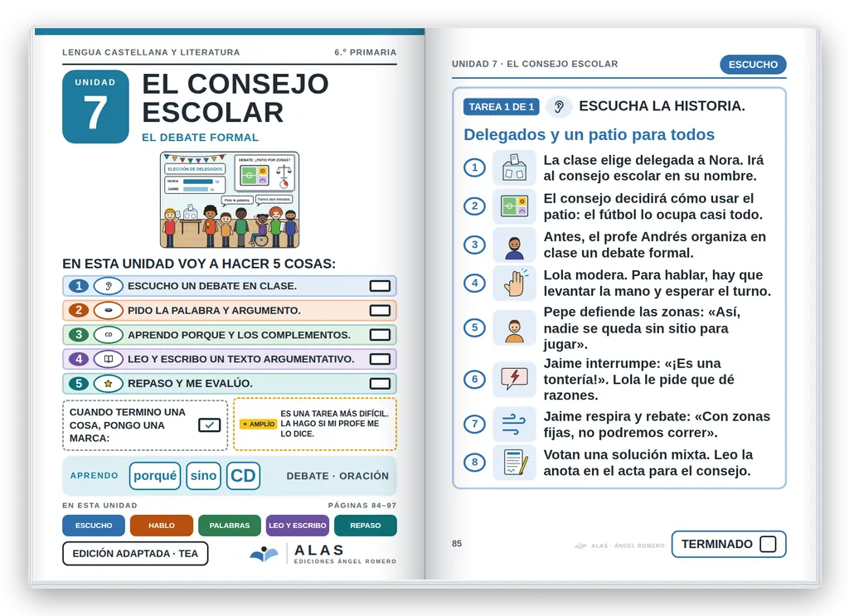Click the raised hand icon in step 4
The width and height of the screenshot is (849, 616).
514,283
